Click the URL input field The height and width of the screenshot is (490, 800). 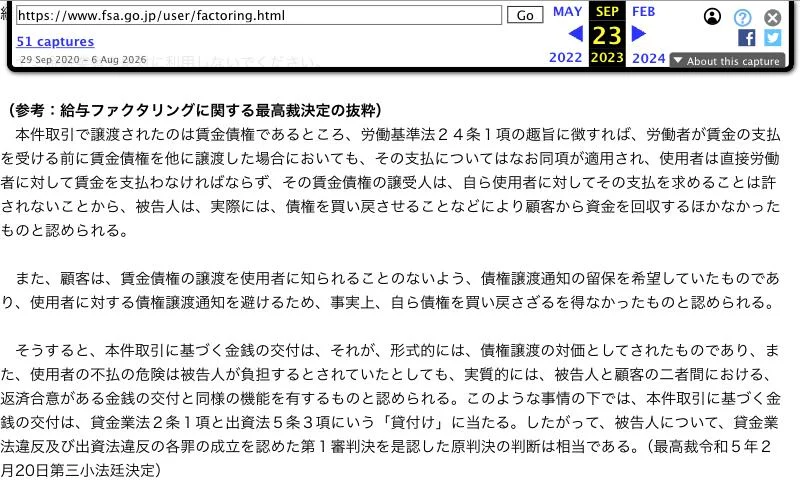tap(259, 15)
